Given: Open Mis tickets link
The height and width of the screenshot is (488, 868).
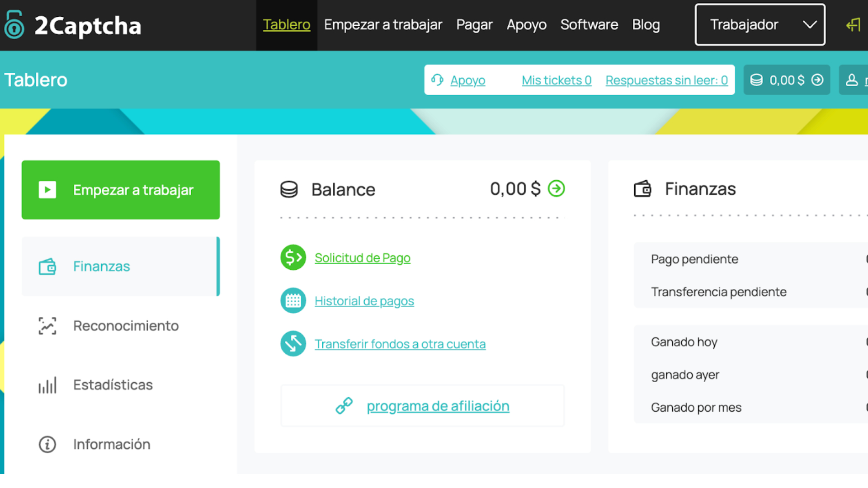Looking at the screenshot, I should 556,80.
